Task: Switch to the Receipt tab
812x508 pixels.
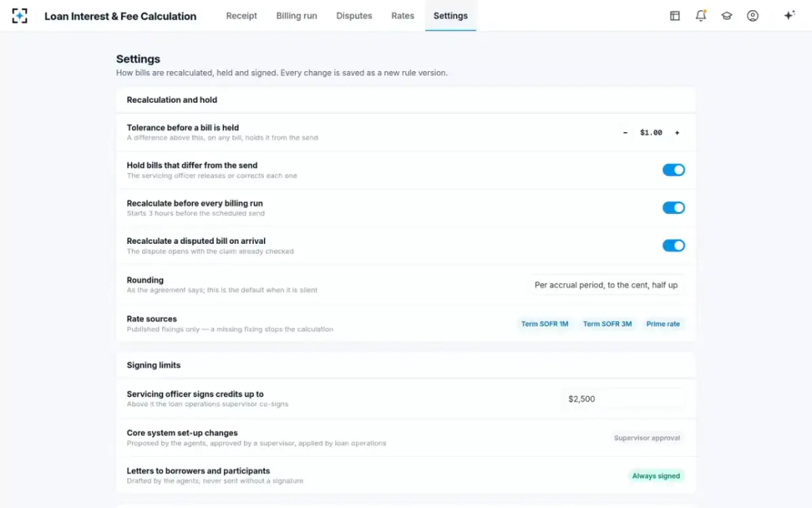Action: pos(242,16)
